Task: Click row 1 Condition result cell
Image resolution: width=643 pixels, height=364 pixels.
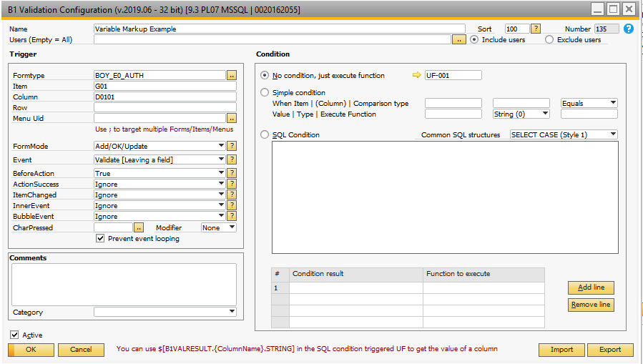Action: point(356,287)
